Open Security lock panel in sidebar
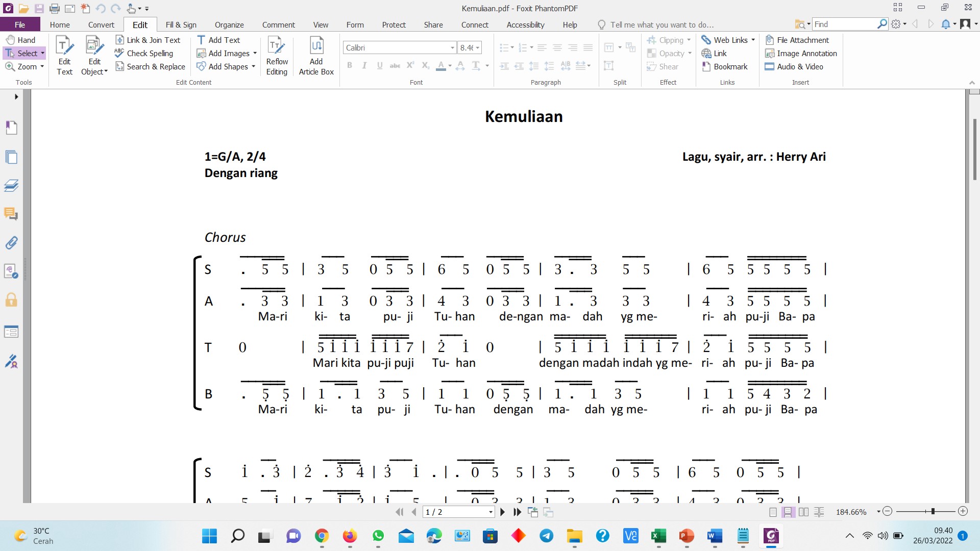980x551 pixels. pyautogui.click(x=11, y=299)
